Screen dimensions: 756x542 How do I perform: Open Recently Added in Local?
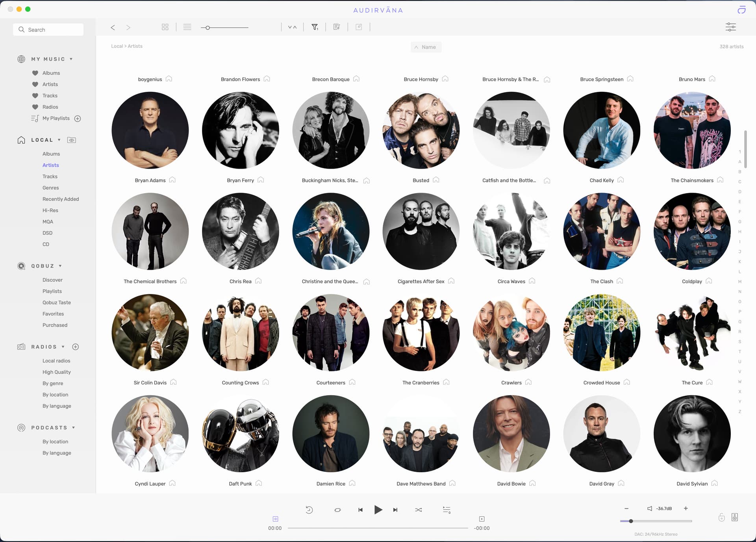61,199
